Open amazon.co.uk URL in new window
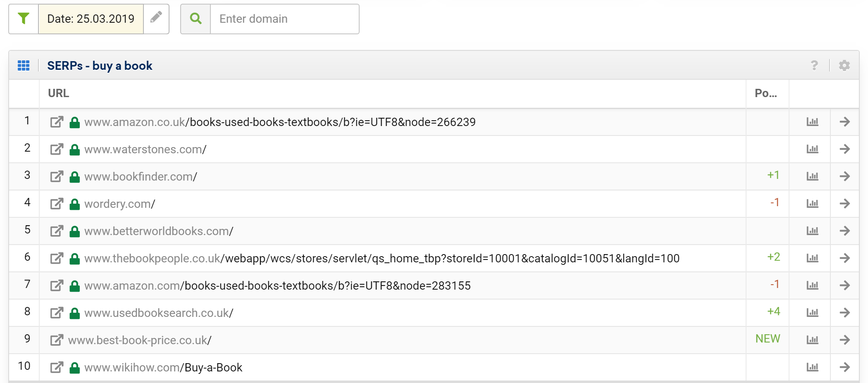The height and width of the screenshot is (383, 868). coord(57,122)
